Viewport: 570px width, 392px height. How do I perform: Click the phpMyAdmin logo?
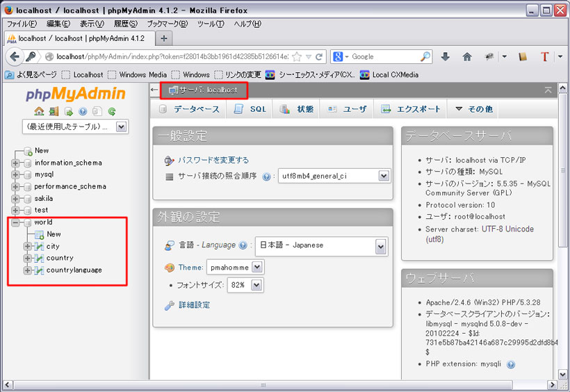[75, 93]
